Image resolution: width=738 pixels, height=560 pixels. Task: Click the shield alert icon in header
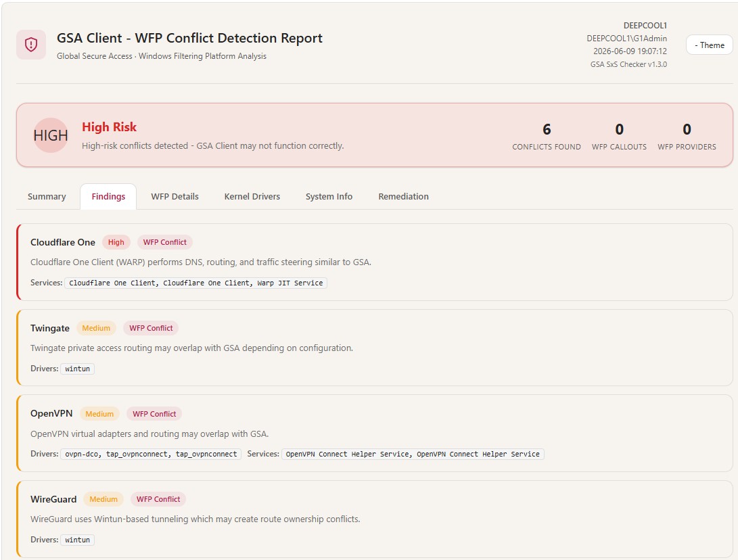pos(31,45)
